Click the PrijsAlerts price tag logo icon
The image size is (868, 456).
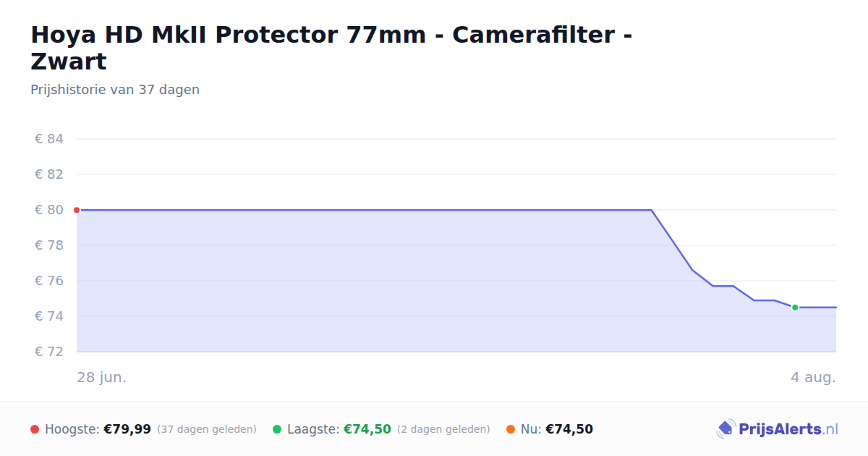[x=725, y=429]
